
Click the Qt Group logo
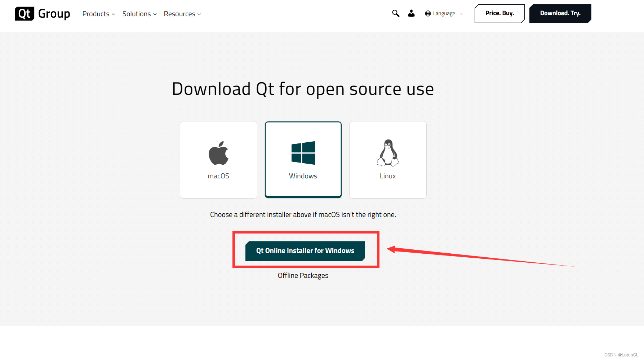42,14
